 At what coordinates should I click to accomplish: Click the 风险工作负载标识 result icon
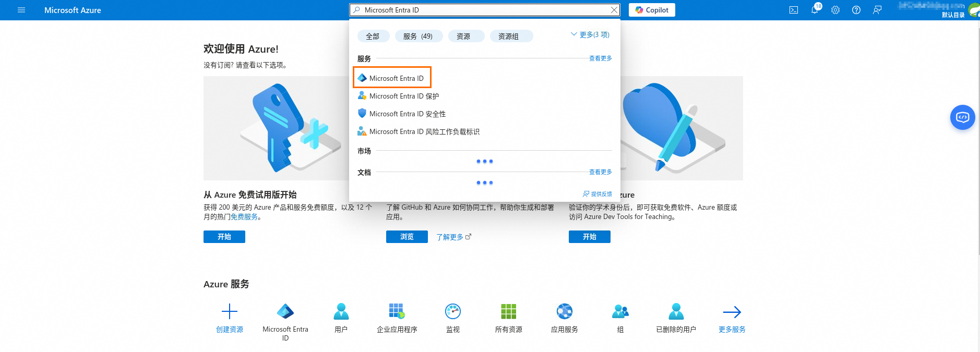(362, 131)
